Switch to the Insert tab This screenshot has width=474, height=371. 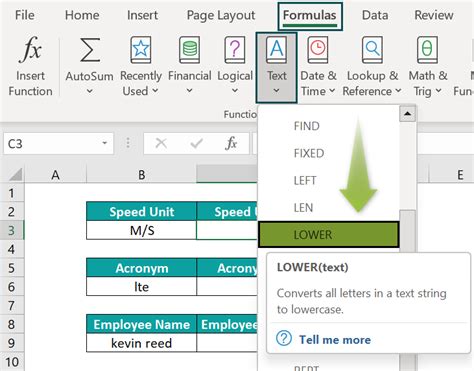[x=142, y=15]
